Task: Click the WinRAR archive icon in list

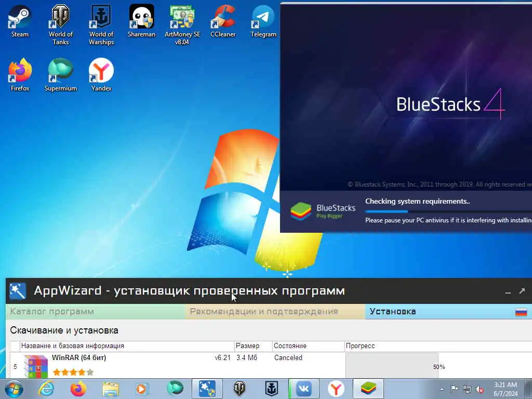Action: [x=36, y=366]
